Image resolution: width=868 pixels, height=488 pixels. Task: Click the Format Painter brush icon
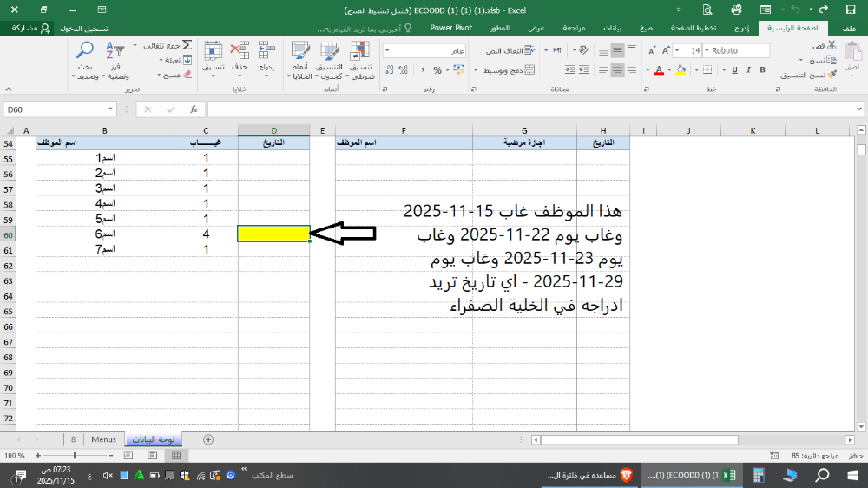click(832, 76)
